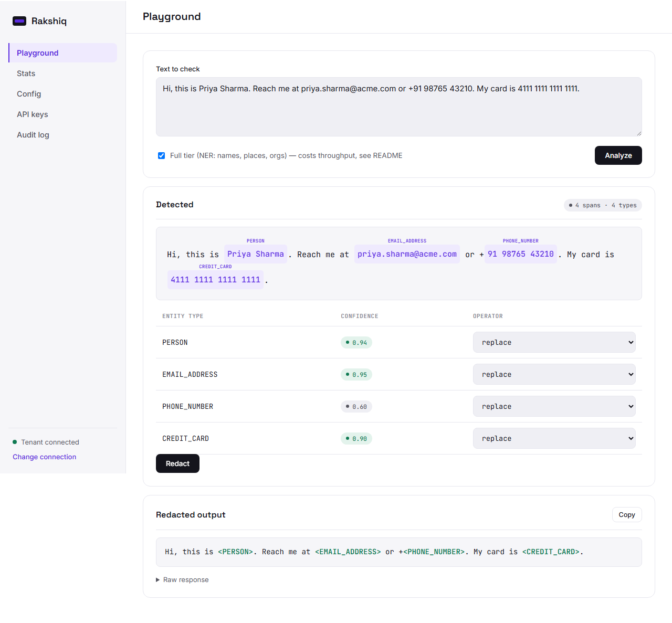This screenshot has width=672, height=623.
Task: Click the ENTITY TYPE column header
Action: click(x=183, y=316)
